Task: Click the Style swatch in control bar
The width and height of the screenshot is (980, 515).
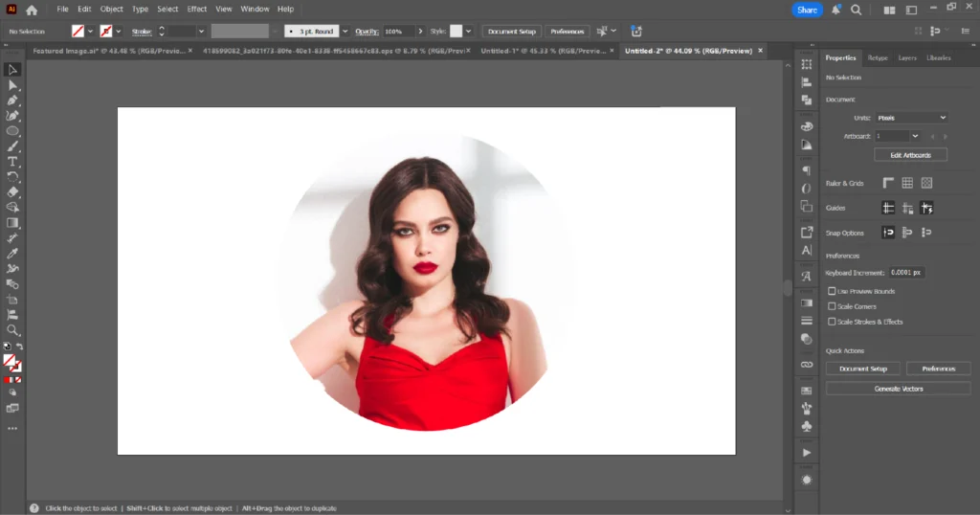Action: click(x=457, y=32)
